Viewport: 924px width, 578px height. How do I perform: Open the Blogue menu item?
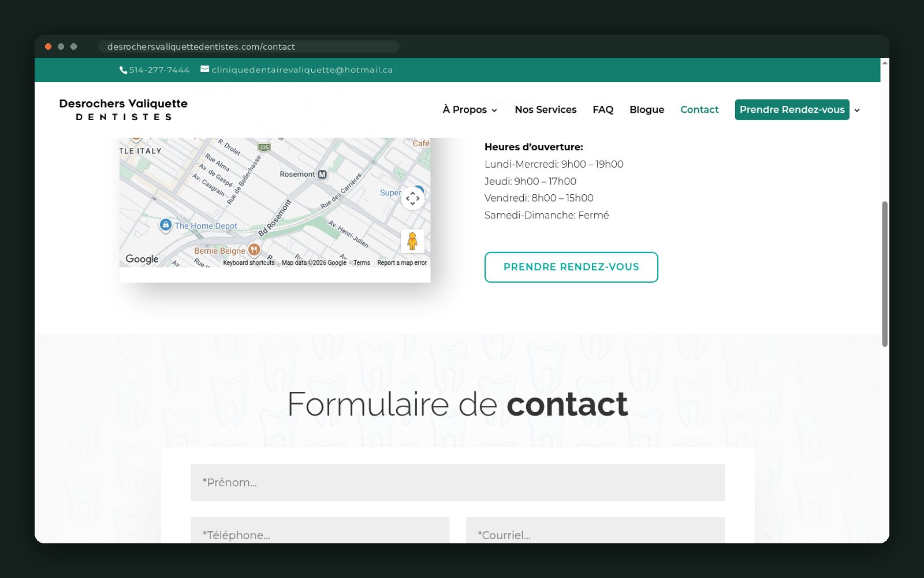[x=647, y=110]
